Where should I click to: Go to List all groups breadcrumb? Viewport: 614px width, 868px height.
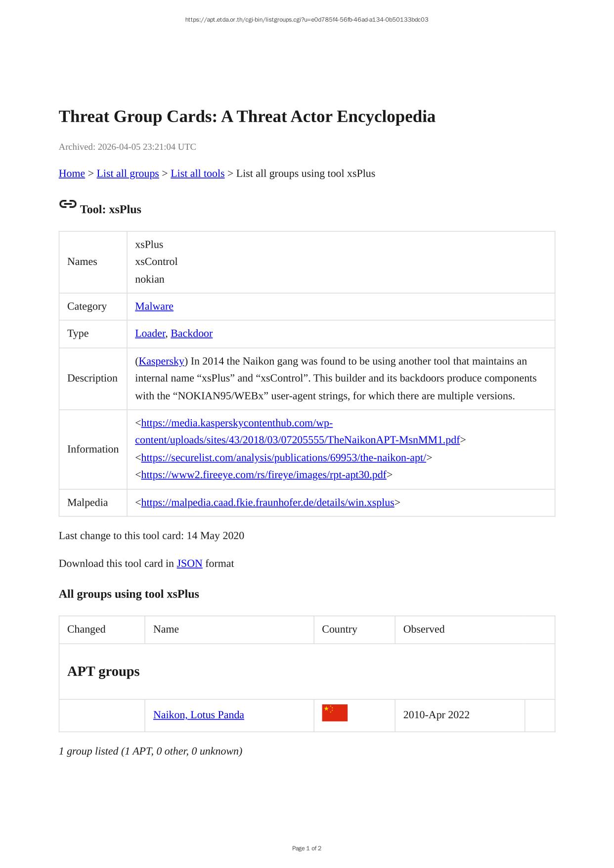pos(128,174)
